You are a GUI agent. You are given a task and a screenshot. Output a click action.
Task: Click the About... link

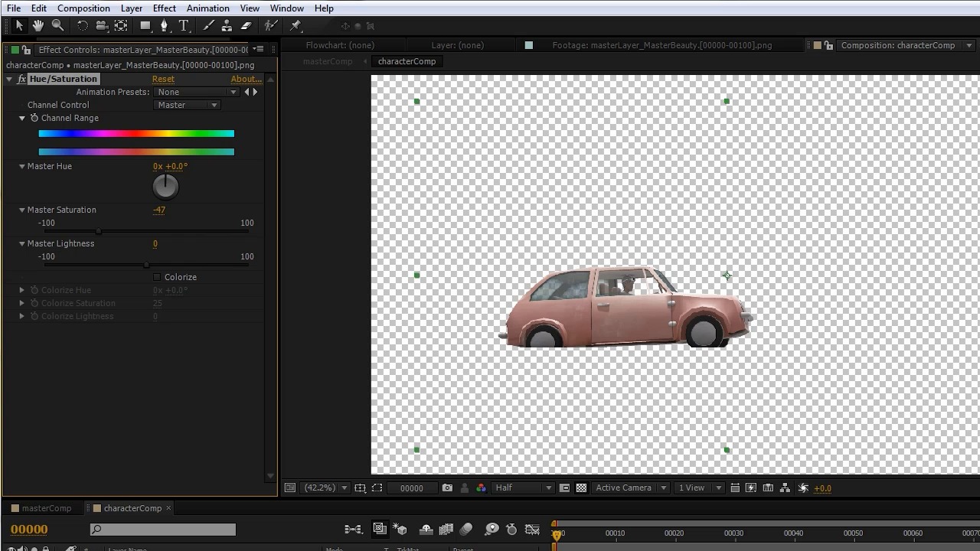point(246,79)
